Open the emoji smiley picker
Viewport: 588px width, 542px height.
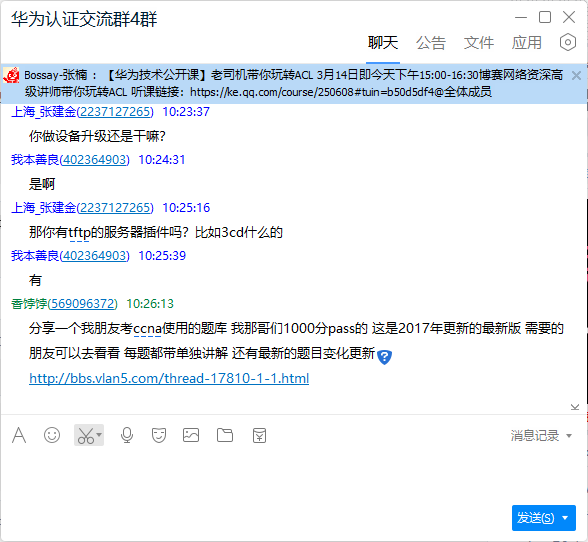pyautogui.click(x=52, y=435)
